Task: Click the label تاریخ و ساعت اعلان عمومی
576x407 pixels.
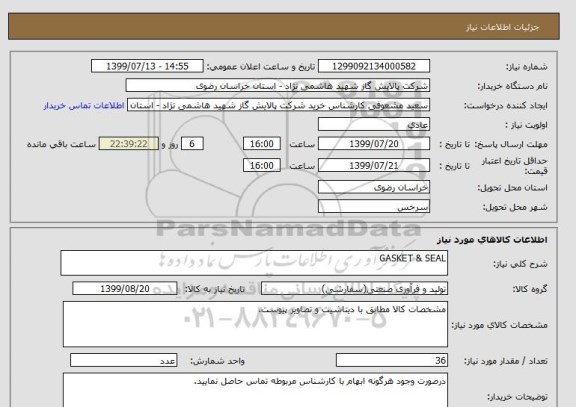Action: [x=261, y=67]
